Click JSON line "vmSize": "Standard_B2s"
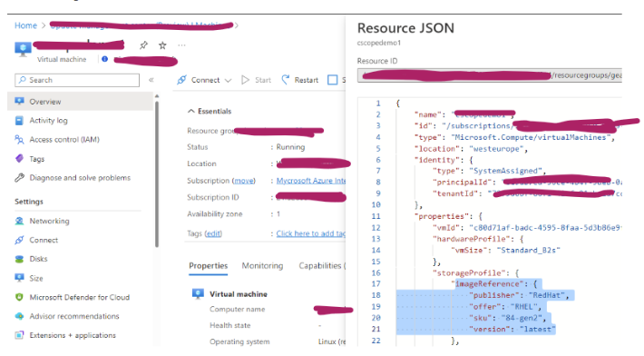 (x=505, y=250)
